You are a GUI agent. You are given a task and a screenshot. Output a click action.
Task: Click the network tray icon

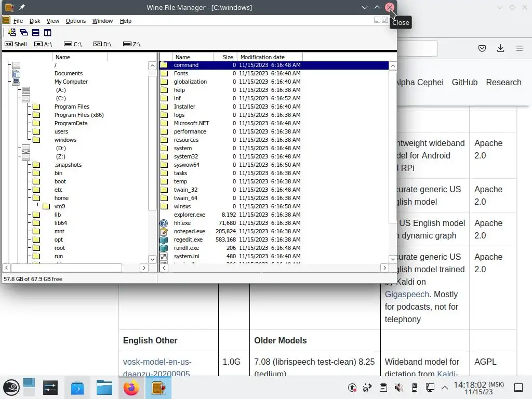[430, 388]
